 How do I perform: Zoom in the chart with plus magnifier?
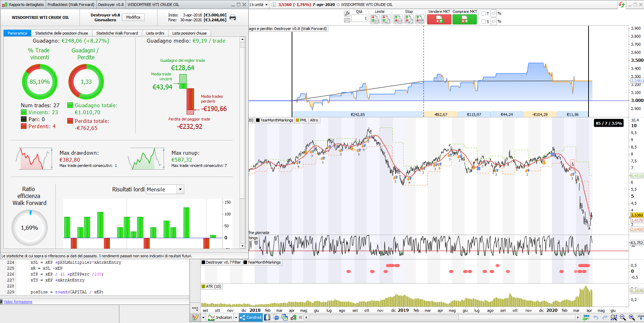point(632,317)
